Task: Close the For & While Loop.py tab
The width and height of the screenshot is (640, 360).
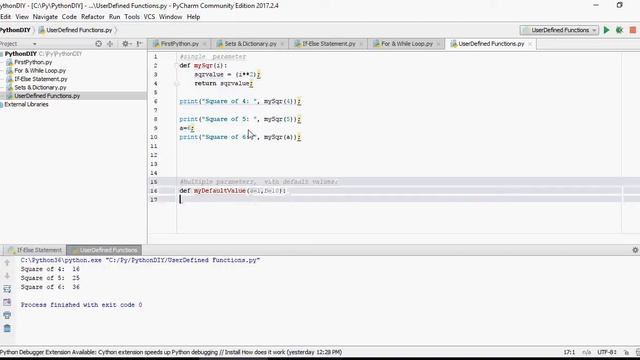Action: pyautogui.click(x=438, y=44)
